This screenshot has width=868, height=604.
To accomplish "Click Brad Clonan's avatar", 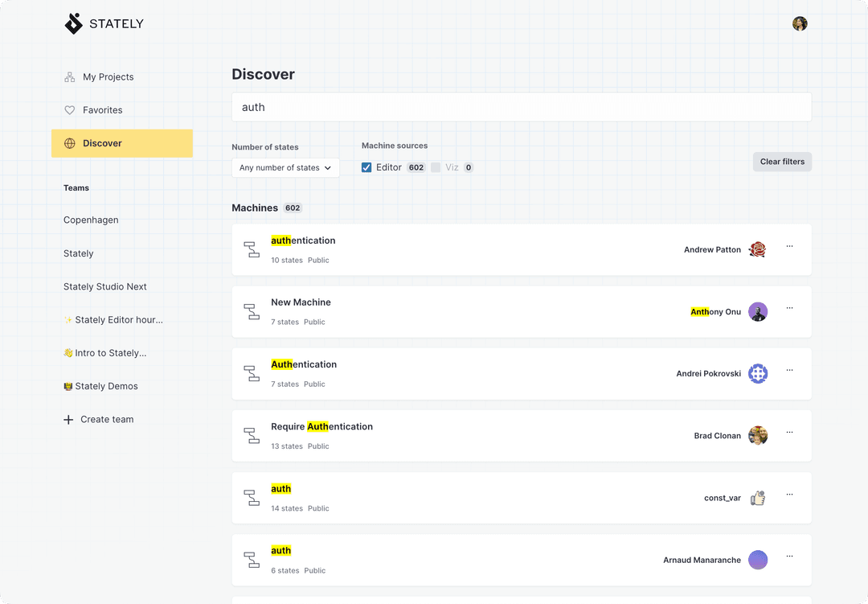I will click(x=758, y=436).
